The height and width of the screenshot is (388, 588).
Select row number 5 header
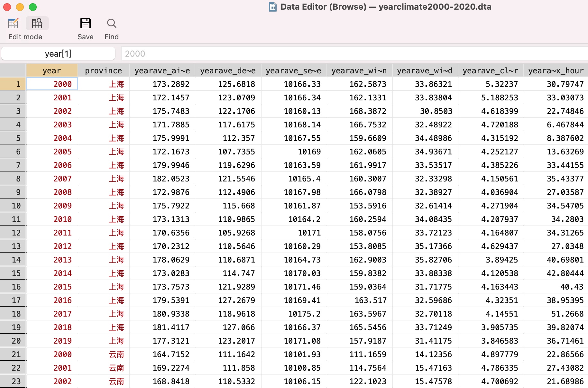pyautogui.click(x=13, y=138)
